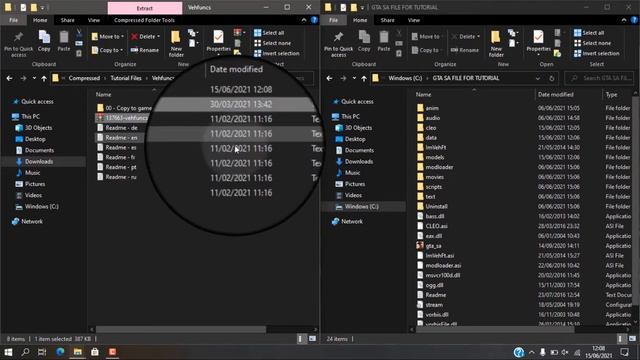This screenshot has height=360, width=640.
Task: Click Pin to Quick access in GTA SA window
Action: pyautogui.click(x=338, y=44)
